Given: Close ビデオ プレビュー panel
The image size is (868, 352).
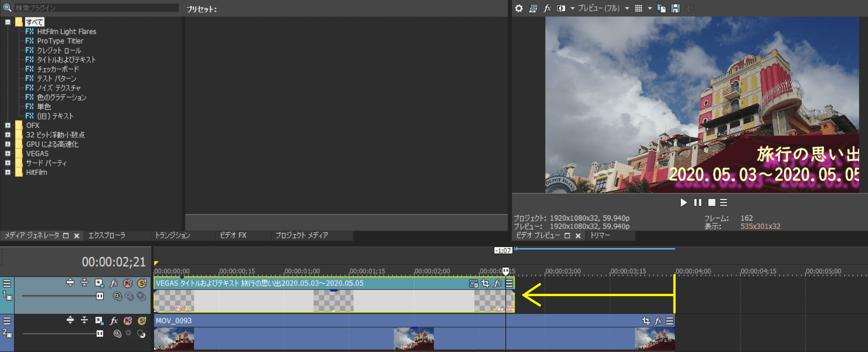Looking at the screenshot, I should click(578, 236).
